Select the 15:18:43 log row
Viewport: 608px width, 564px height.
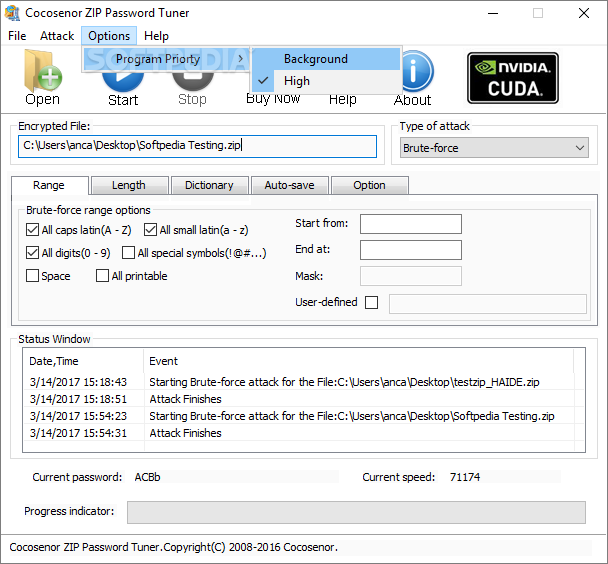pos(302,382)
